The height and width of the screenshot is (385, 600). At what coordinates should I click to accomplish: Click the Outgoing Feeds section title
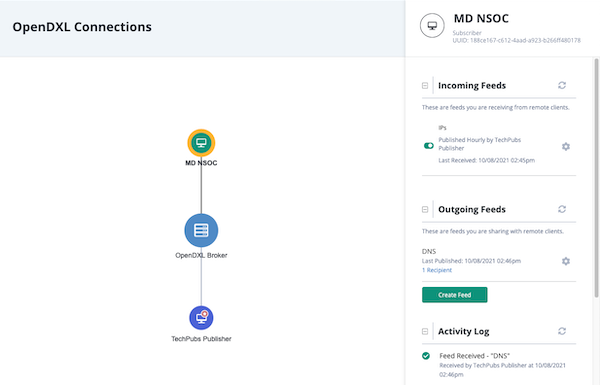(x=472, y=209)
